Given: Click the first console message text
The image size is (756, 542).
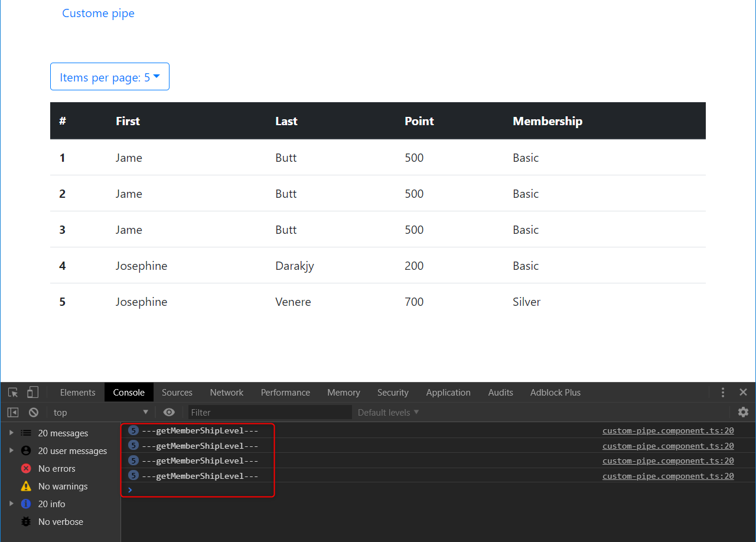Looking at the screenshot, I should pos(200,430).
